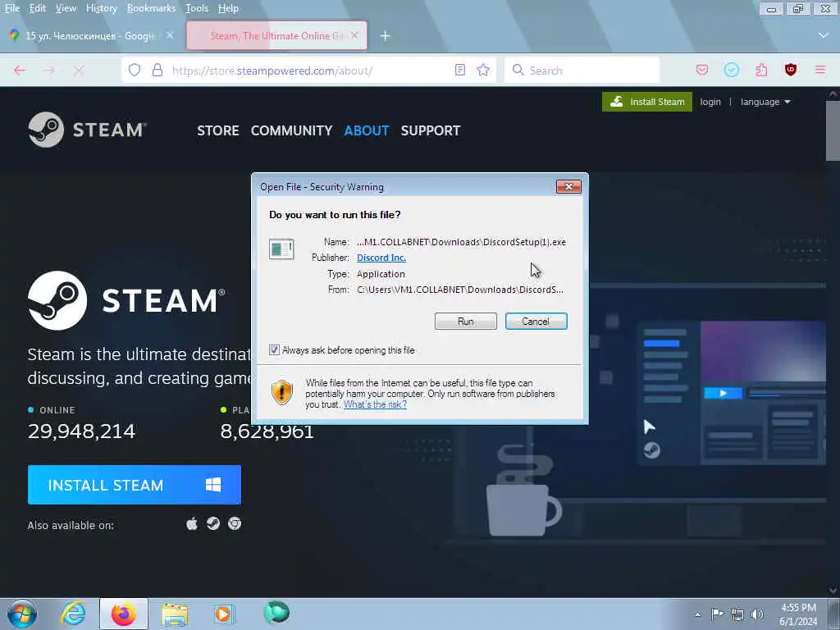Go to the COMMUNITY section

[x=291, y=130]
